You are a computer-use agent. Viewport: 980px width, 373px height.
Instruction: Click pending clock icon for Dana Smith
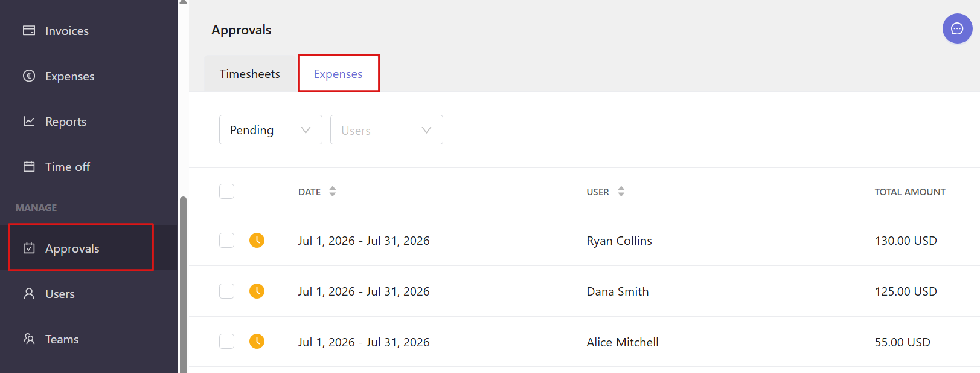tap(257, 291)
